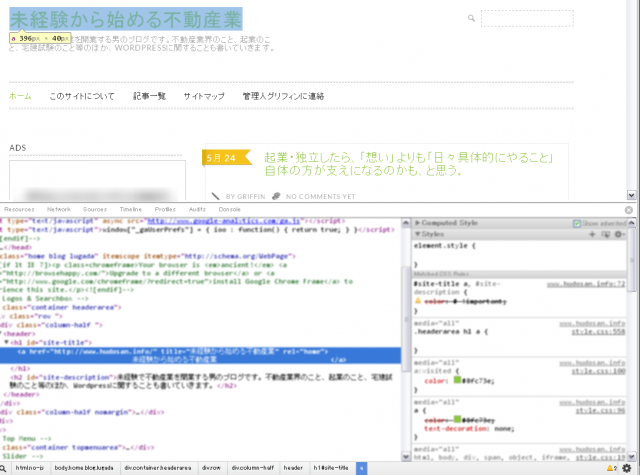Select div class=column-half nomargin node
The width and height of the screenshot is (640, 475).
coord(82,412)
